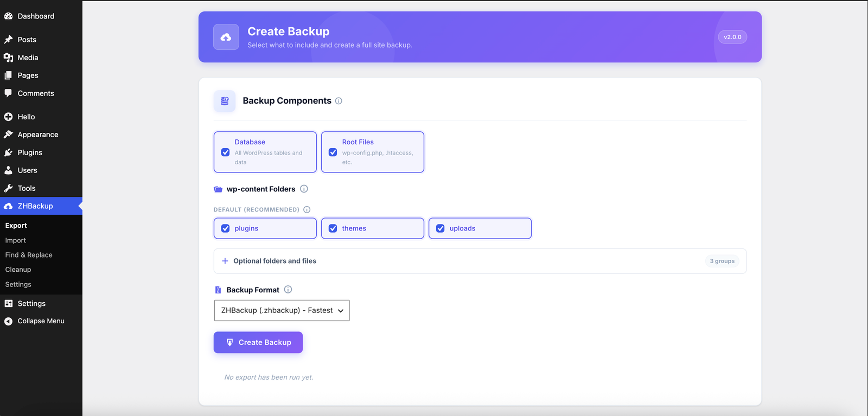Open the Backup Format dropdown
Image resolution: width=868 pixels, height=416 pixels.
pos(282,310)
